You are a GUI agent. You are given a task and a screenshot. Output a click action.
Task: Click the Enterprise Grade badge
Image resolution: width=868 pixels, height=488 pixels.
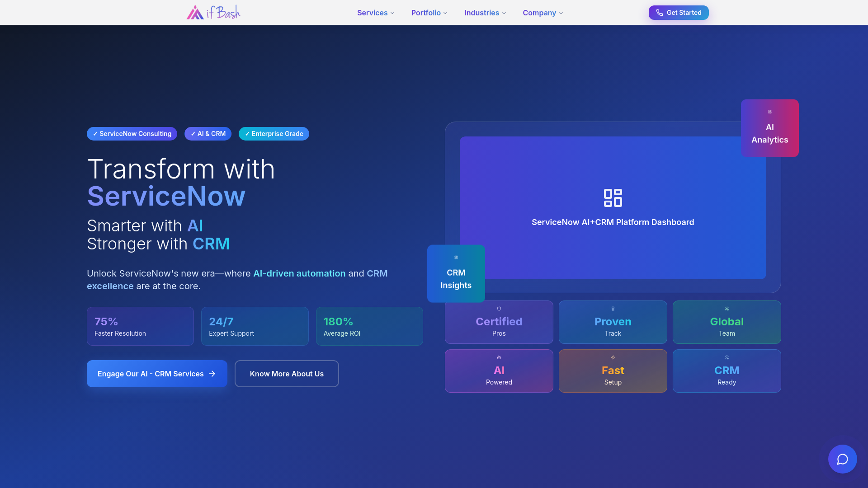[x=274, y=134]
